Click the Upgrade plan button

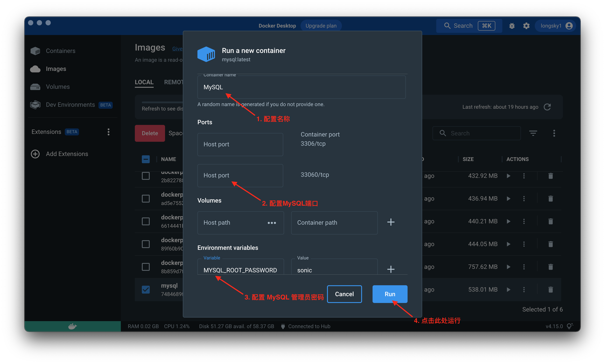pos(321,26)
